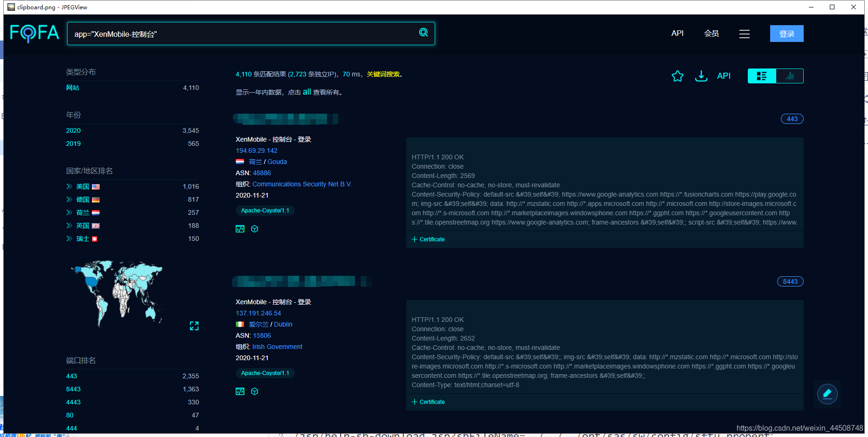Filter by 网站 type

73,88
